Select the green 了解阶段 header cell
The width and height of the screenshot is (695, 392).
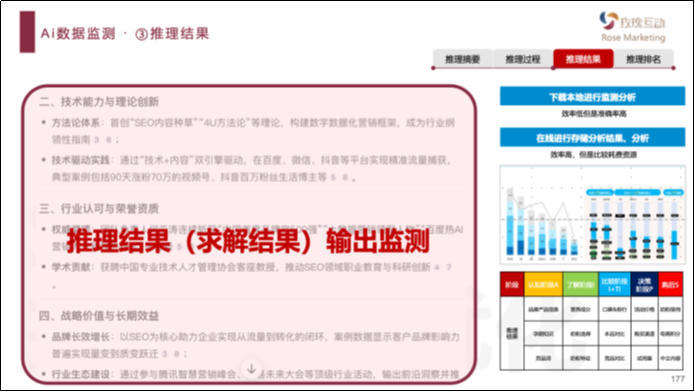point(580,285)
